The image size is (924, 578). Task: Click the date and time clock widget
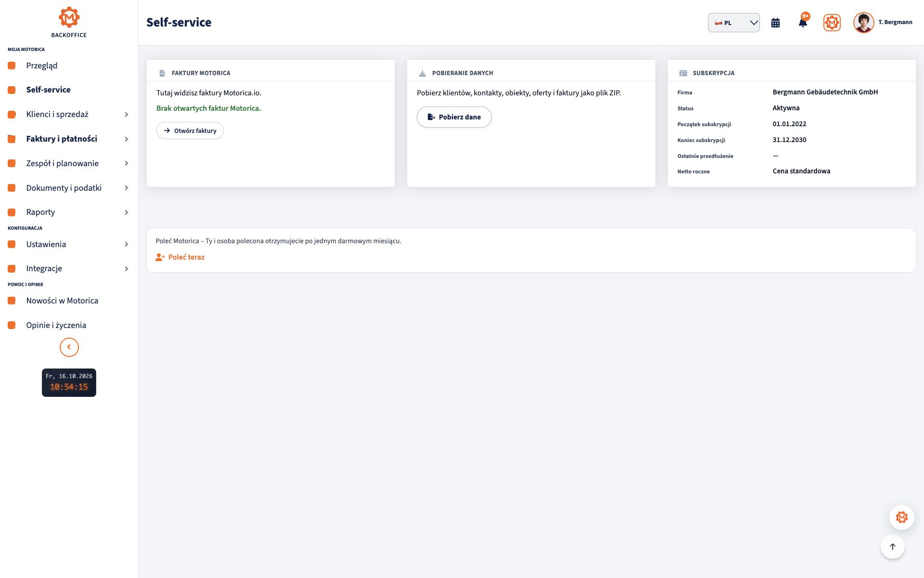(x=69, y=382)
